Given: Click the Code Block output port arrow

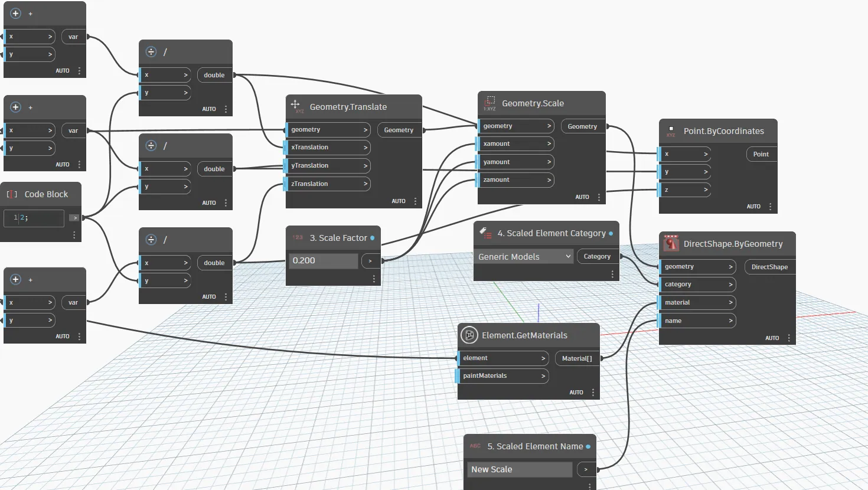Looking at the screenshot, I should pyautogui.click(x=74, y=218).
